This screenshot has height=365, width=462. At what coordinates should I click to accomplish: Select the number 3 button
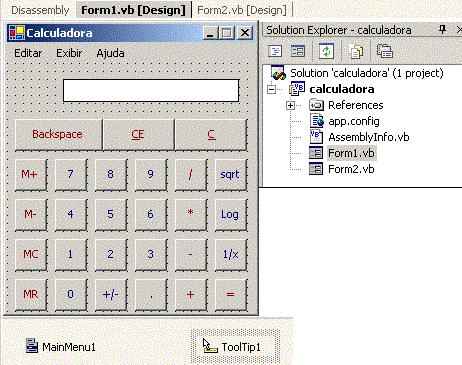(151, 255)
